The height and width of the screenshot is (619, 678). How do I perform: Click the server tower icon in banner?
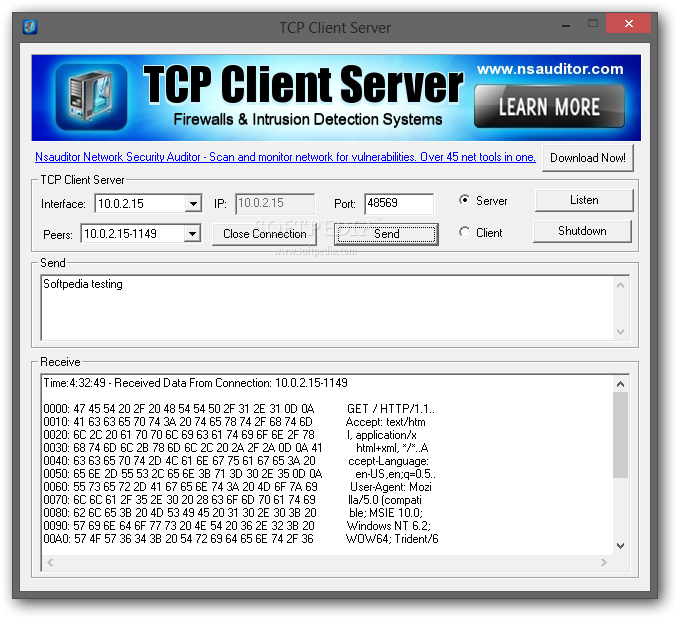click(x=91, y=96)
